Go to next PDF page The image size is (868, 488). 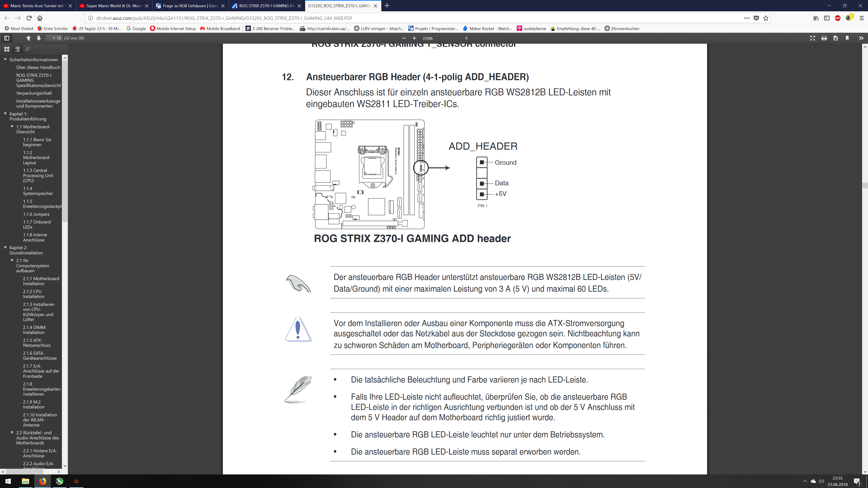(39, 38)
